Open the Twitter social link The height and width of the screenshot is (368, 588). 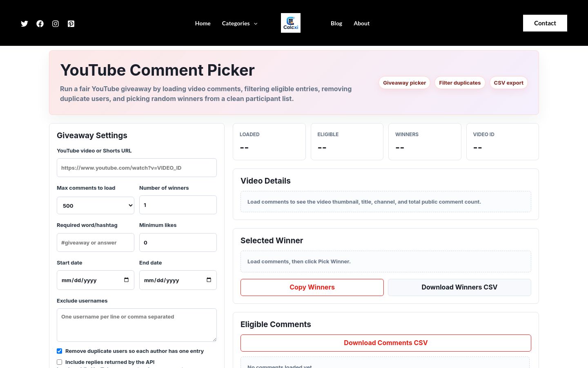[x=24, y=24]
